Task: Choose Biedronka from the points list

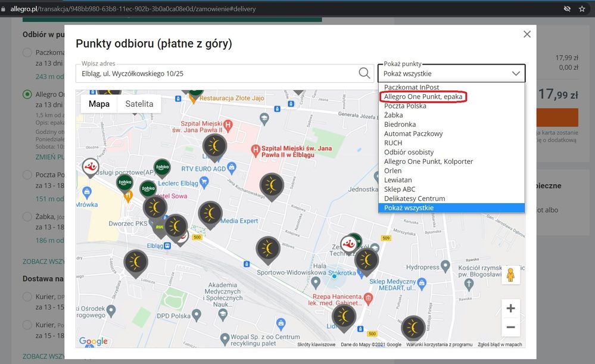Action: click(x=451, y=125)
